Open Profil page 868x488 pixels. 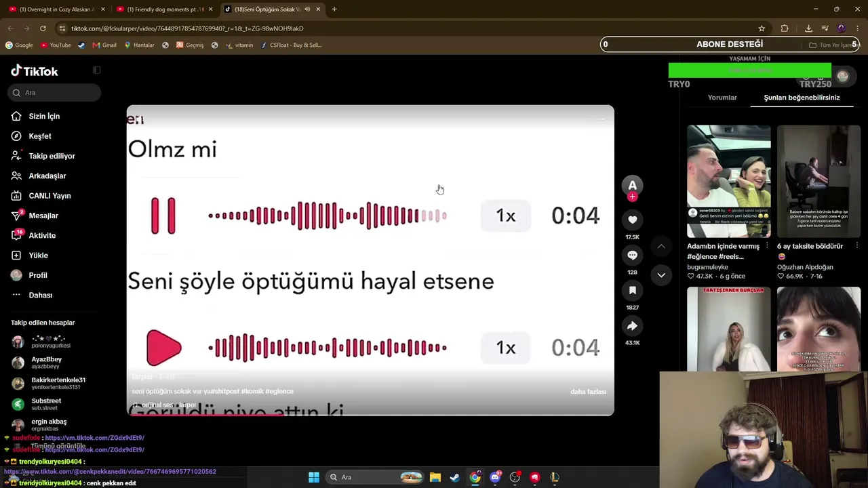tap(38, 275)
